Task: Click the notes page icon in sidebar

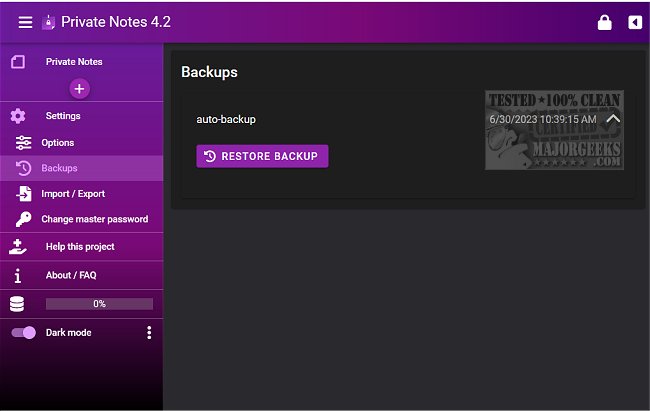Action: point(18,62)
